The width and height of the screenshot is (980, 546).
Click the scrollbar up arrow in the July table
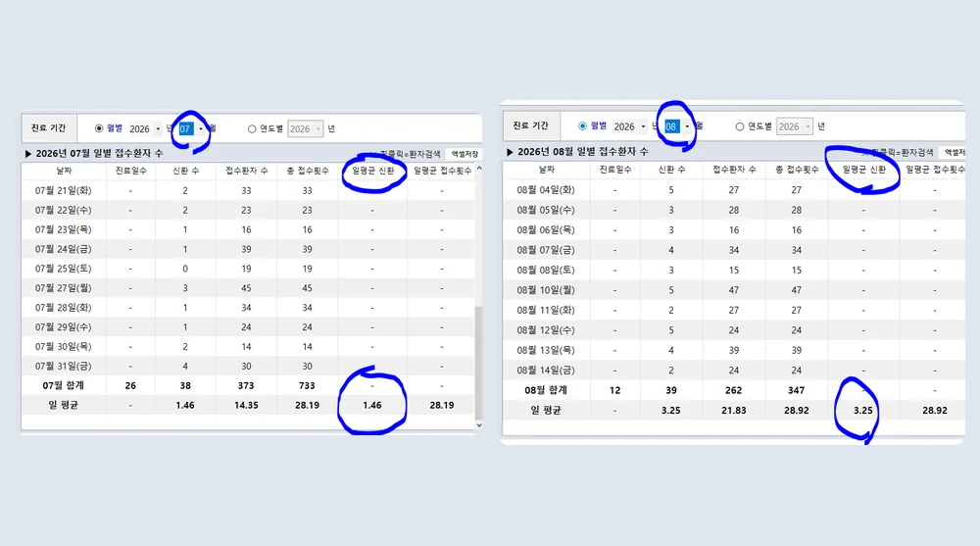click(x=479, y=169)
